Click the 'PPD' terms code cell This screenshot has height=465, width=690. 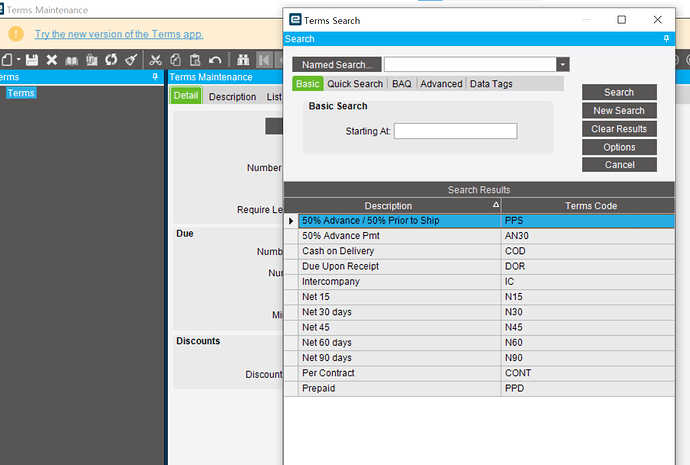pos(588,388)
